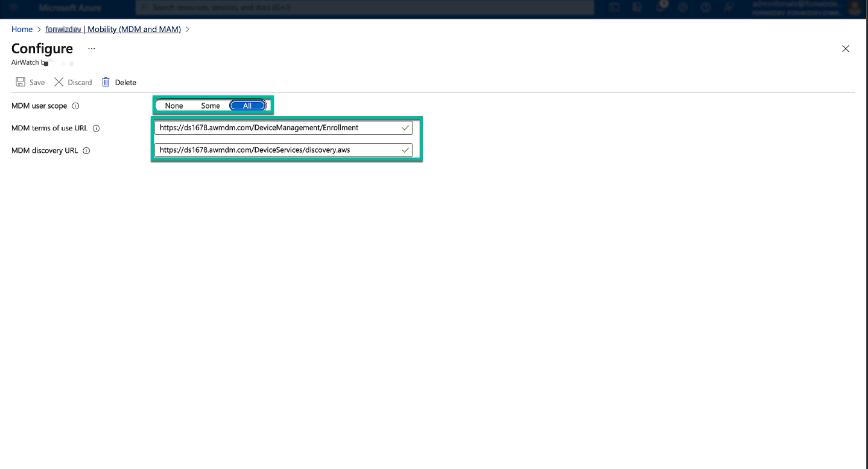Open the Help question mark icon

[705, 7]
